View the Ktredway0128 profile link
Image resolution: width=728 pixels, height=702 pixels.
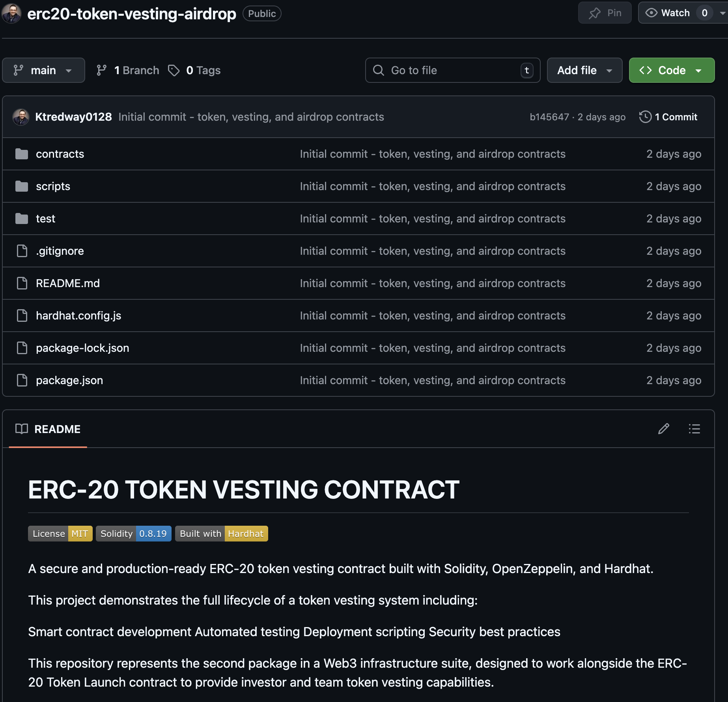(73, 117)
